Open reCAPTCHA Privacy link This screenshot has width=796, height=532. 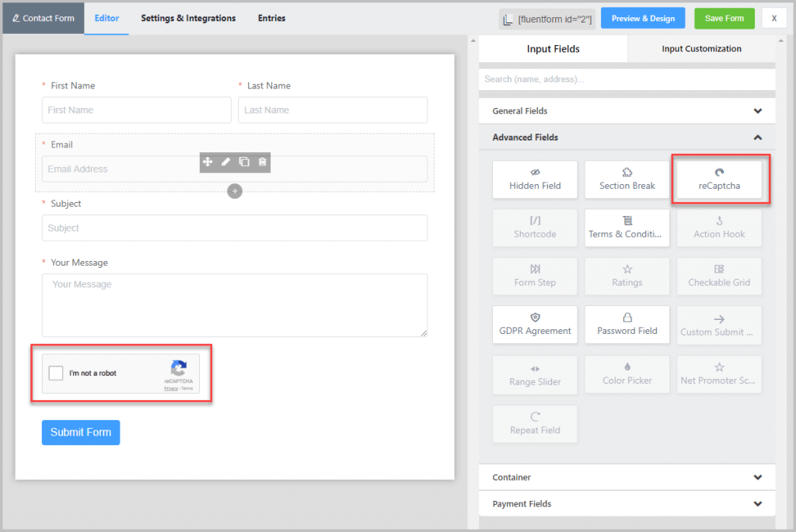point(170,388)
